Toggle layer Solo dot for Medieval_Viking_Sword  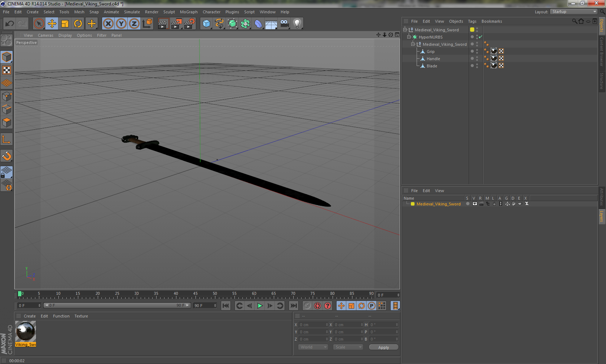coord(467,204)
